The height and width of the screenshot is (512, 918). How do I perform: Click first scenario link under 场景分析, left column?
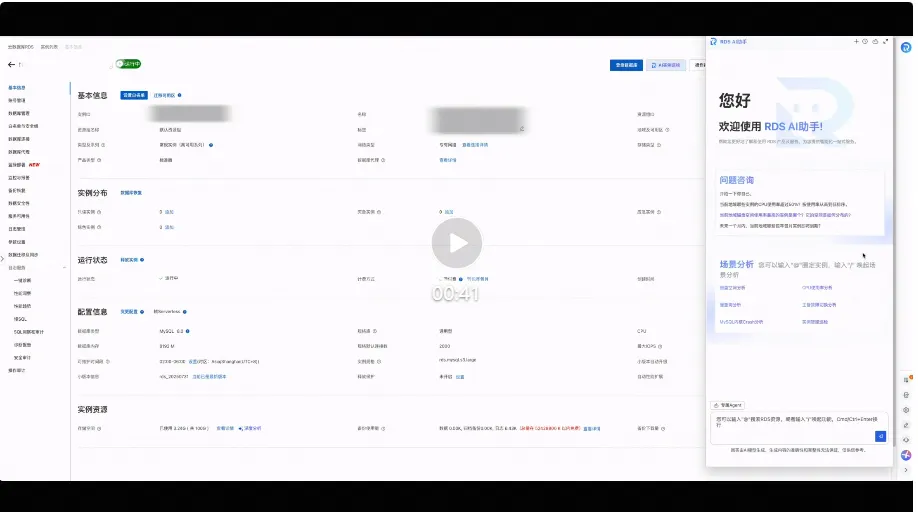point(732,288)
